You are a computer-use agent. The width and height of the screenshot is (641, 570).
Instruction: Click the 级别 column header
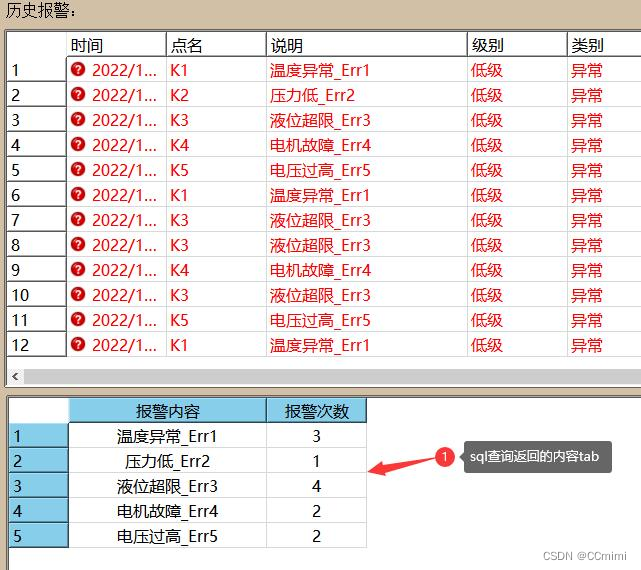tap(517, 44)
